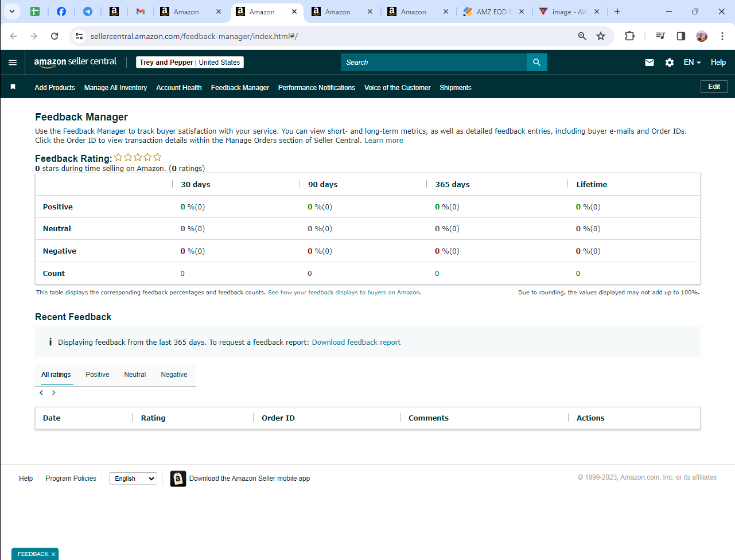Open the settings gear icon
The height and width of the screenshot is (560, 735).
[670, 63]
